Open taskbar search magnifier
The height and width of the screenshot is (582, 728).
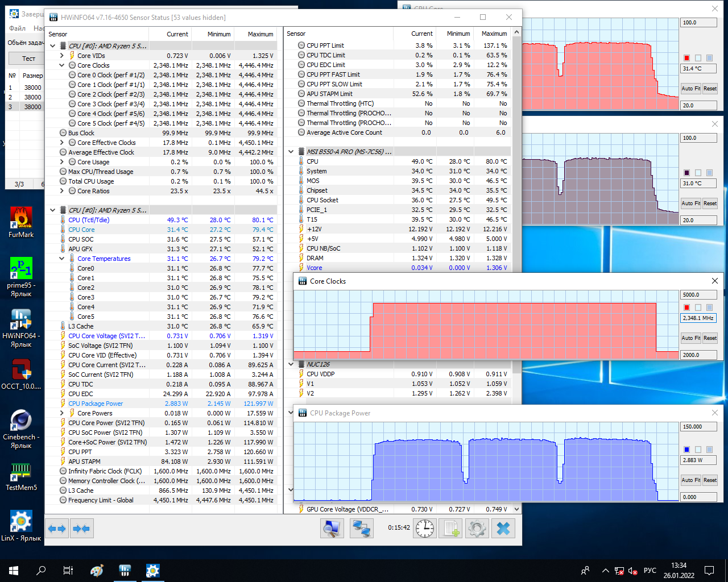pyautogui.click(x=41, y=571)
